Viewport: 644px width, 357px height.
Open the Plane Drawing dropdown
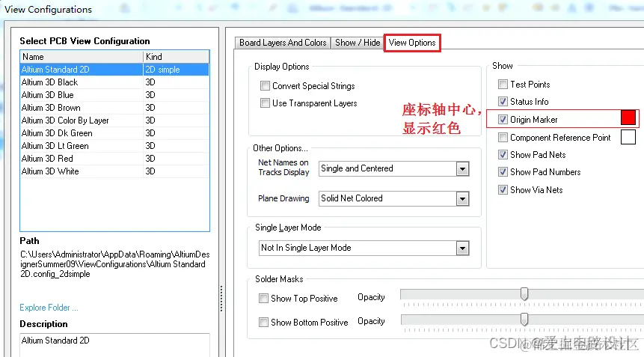coord(462,199)
